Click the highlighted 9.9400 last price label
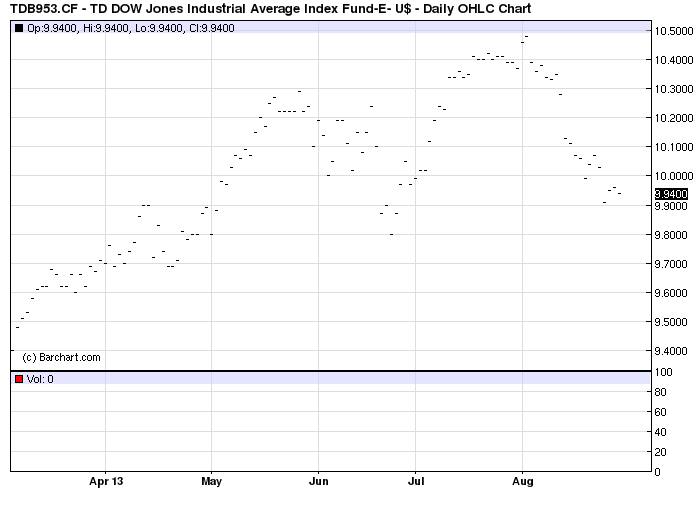The image size is (700, 512). click(671, 194)
